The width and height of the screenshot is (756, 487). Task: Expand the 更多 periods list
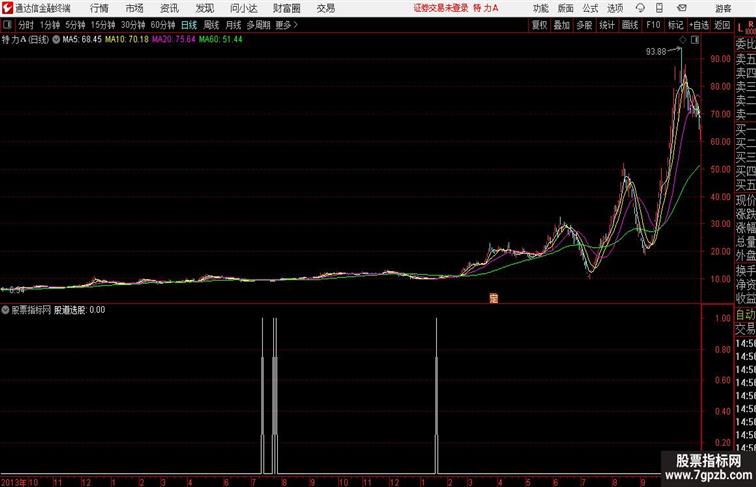[286, 25]
